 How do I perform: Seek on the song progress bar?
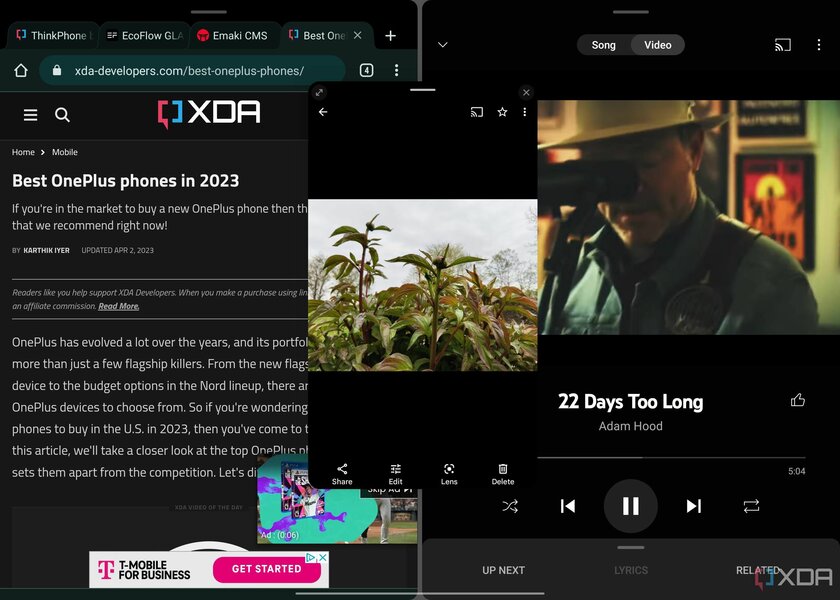click(671, 458)
